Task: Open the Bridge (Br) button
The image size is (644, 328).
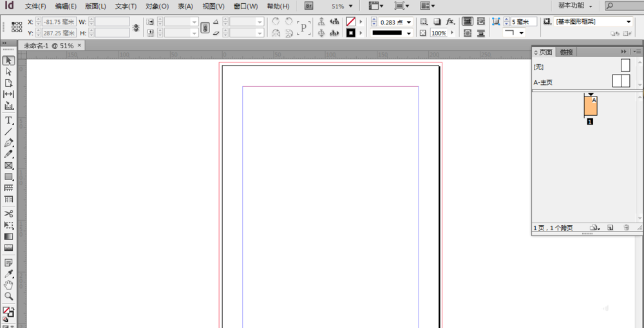Action: [x=309, y=6]
